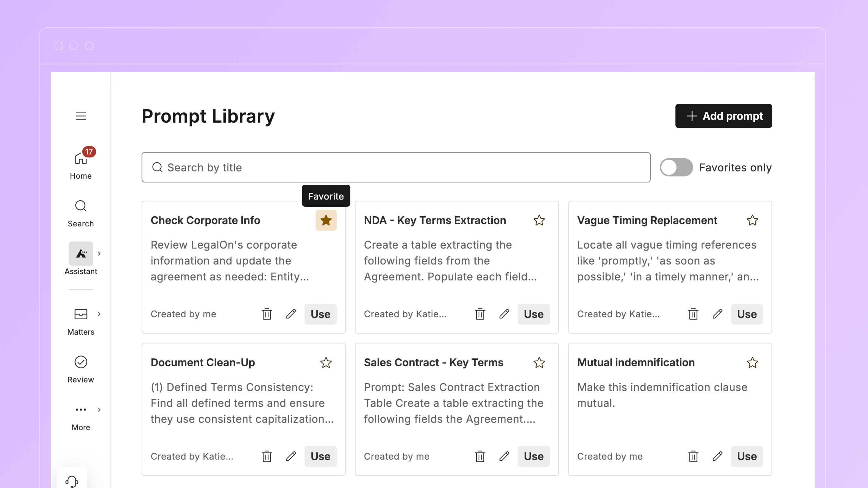Focus the Search by title field

point(396,167)
